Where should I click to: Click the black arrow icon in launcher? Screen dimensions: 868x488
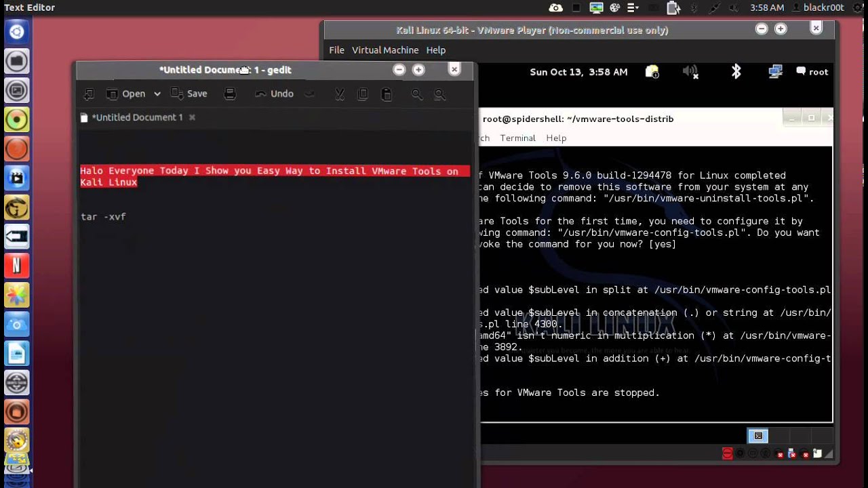coord(17,237)
